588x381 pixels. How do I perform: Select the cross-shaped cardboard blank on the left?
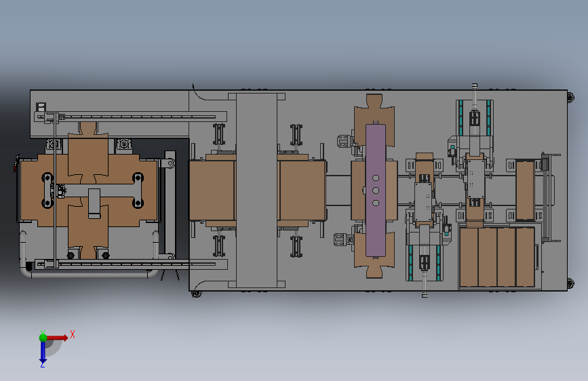[88, 190]
